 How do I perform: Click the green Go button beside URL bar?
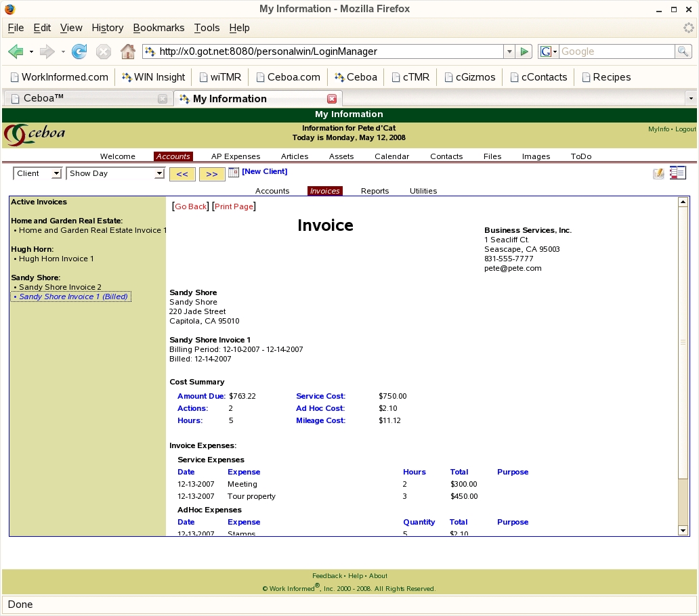(524, 51)
